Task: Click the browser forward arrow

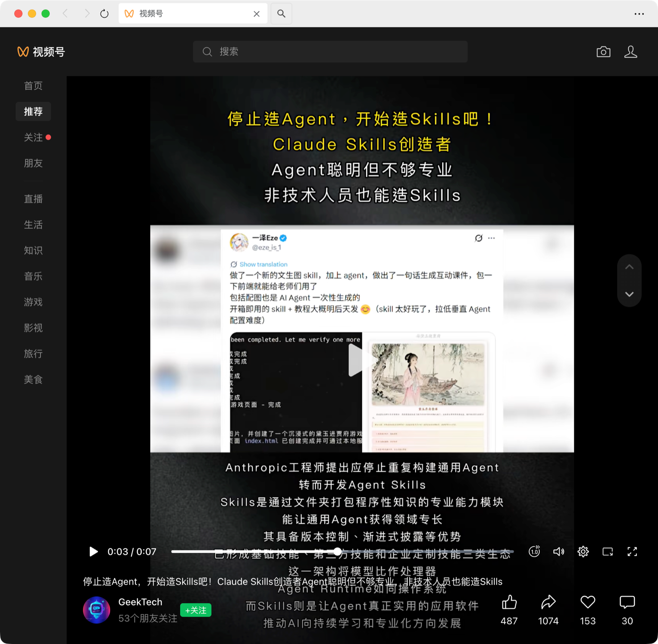Action: 87,14
